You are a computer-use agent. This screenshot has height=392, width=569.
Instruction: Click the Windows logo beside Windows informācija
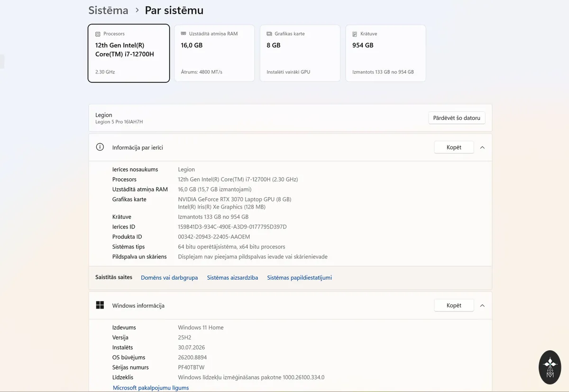tap(100, 305)
